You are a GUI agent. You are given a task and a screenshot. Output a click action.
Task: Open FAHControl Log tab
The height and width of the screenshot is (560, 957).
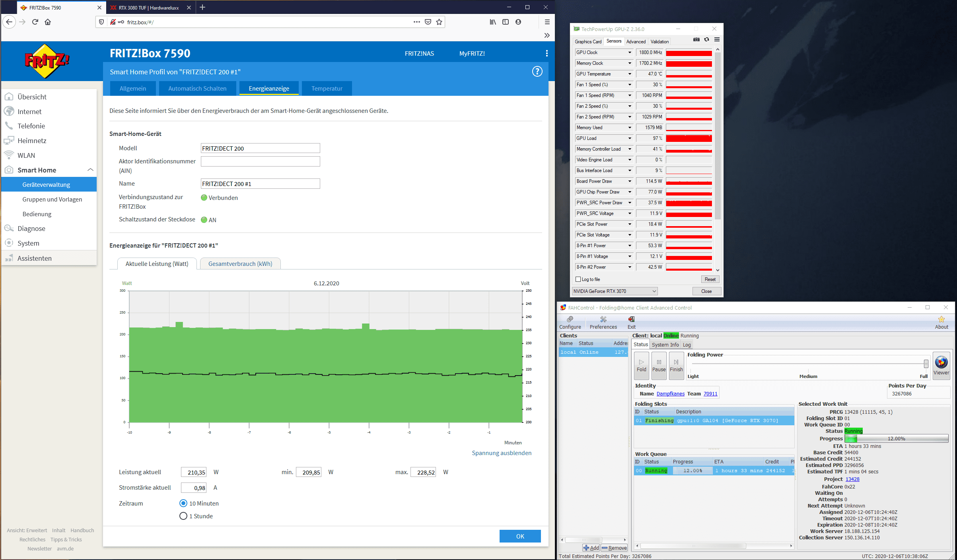[687, 345]
